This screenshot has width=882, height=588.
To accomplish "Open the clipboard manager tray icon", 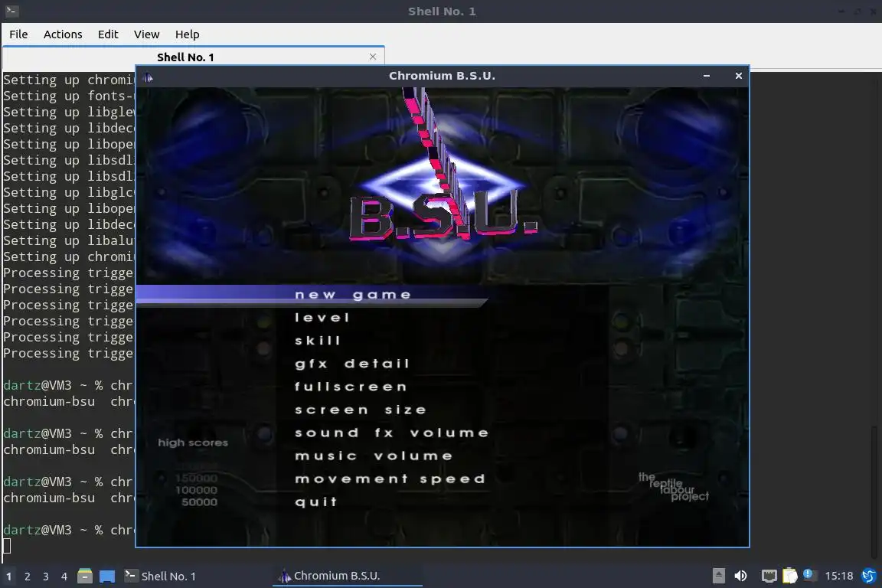I will 790,576.
